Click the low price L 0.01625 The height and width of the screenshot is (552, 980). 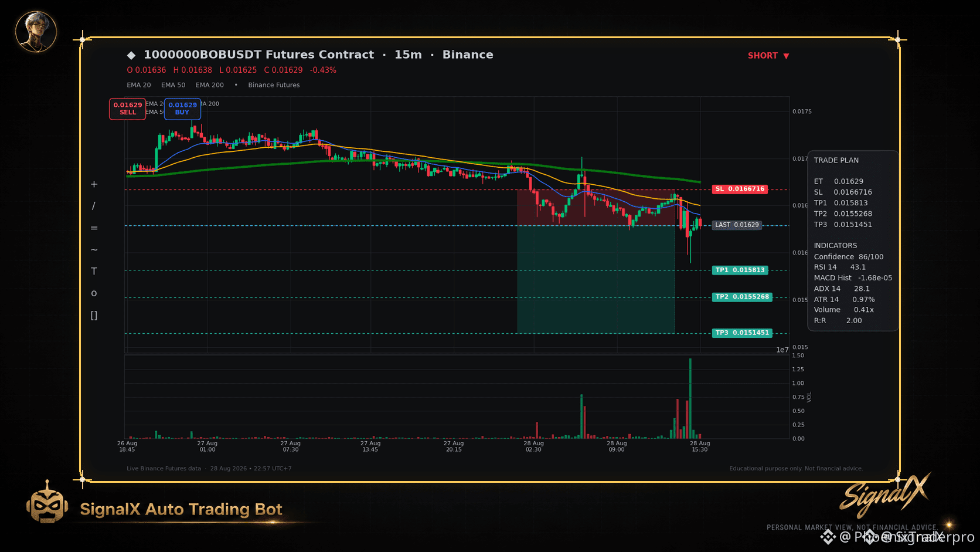(238, 70)
